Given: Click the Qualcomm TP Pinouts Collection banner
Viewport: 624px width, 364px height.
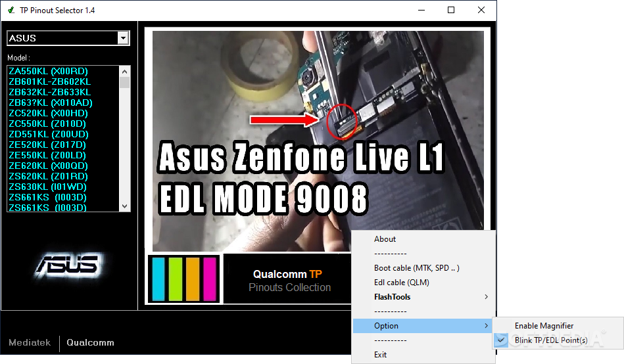Looking at the screenshot, I should 288,281.
